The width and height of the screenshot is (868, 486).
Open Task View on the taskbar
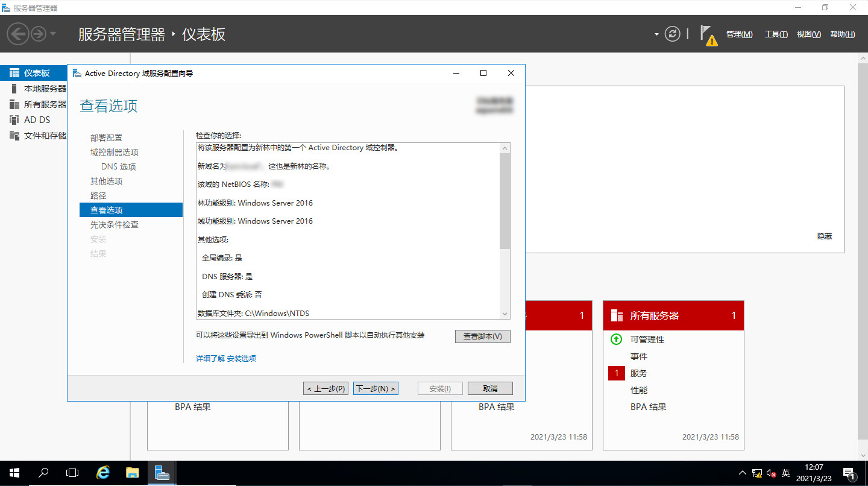pos(72,473)
